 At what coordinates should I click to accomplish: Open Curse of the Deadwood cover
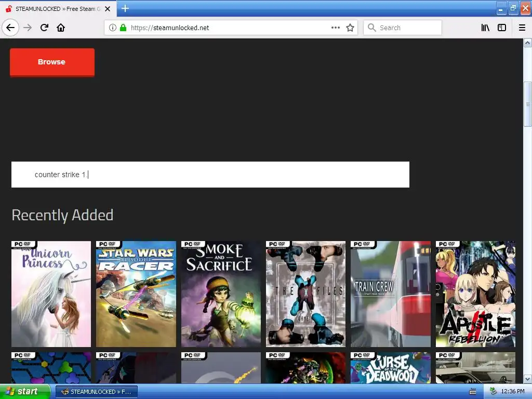tap(391, 368)
